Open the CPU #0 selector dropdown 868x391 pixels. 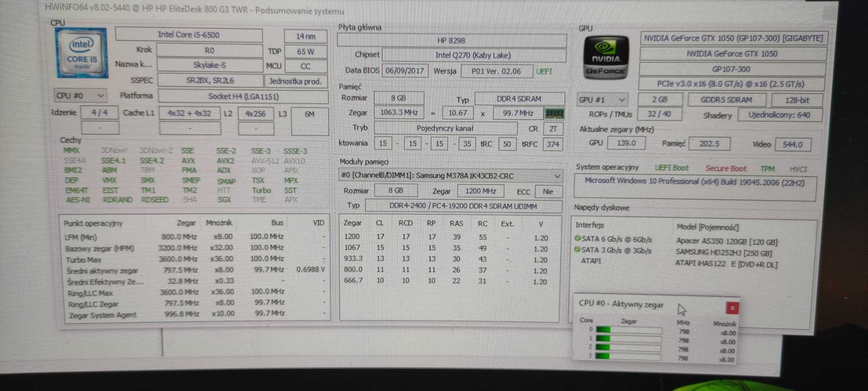pyautogui.click(x=80, y=95)
